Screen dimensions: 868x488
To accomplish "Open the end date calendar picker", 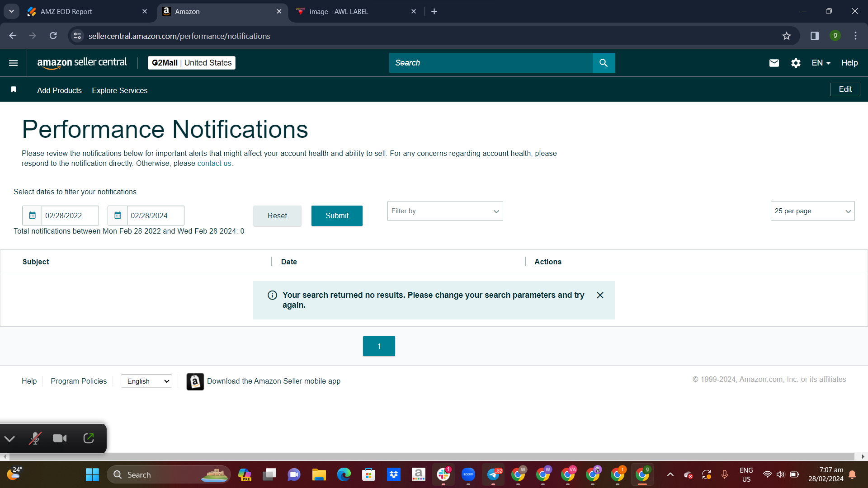I will [x=118, y=216].
